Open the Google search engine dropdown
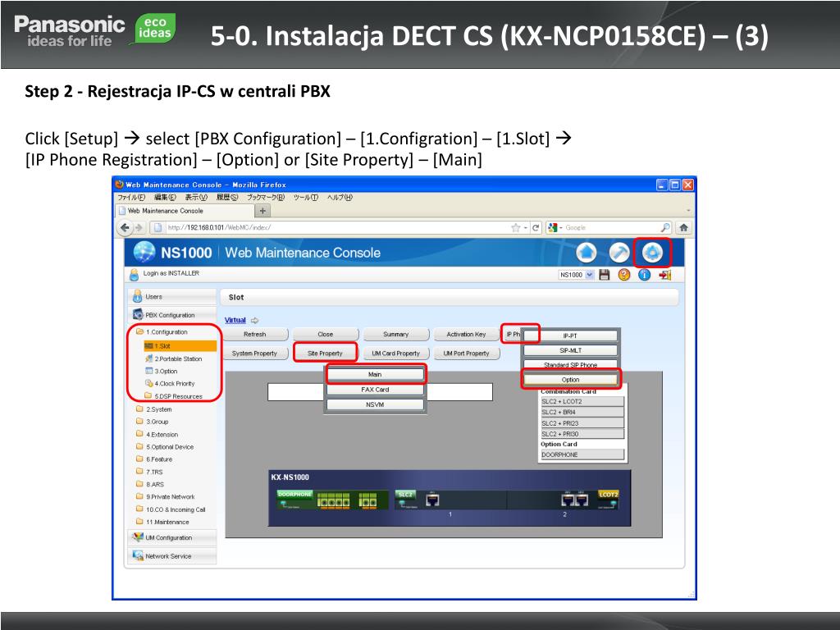 554,228
